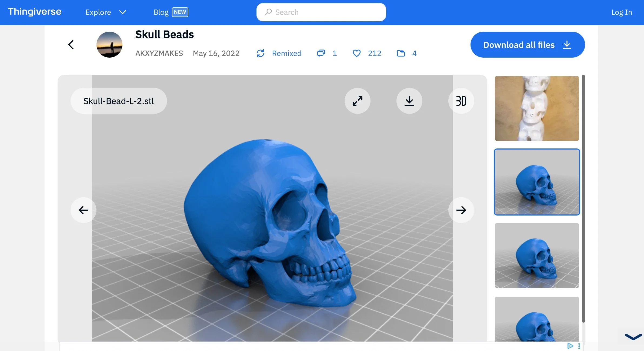Viewport: 644px width, 351px height.
Task: View remix sources via Remixed link
Action: (x=286, y=53)
